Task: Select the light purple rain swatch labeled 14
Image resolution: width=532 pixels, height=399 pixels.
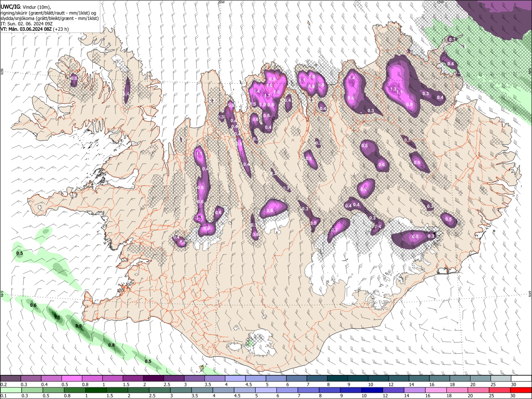Action: (415, 390)
